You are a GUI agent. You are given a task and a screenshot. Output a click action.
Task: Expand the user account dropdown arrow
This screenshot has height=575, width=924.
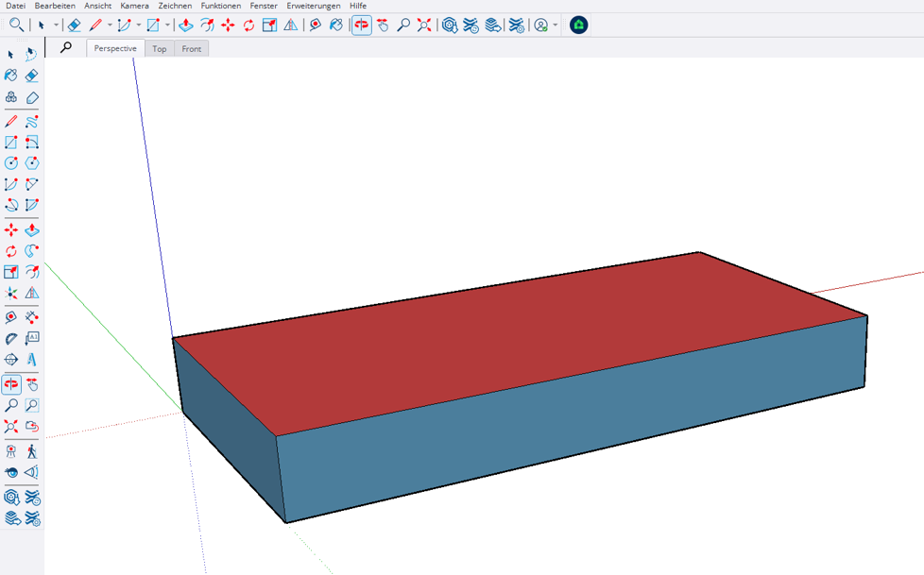[556, 25]
